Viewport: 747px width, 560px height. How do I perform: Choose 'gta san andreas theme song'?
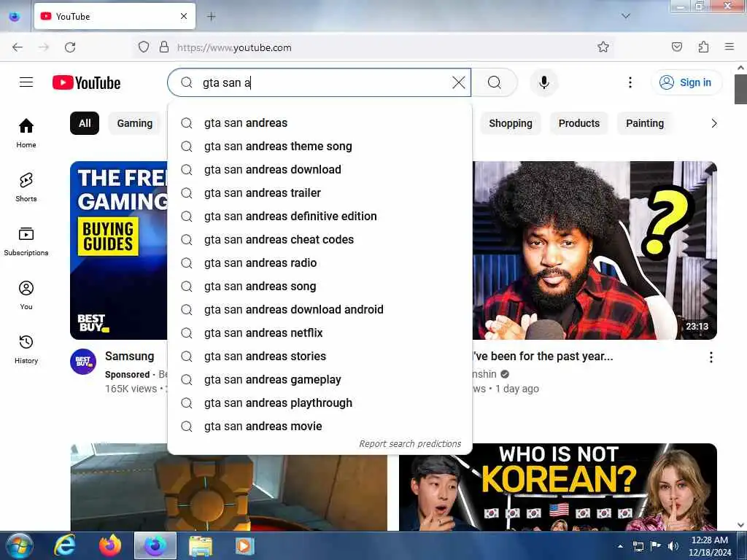tap(320, 146)
